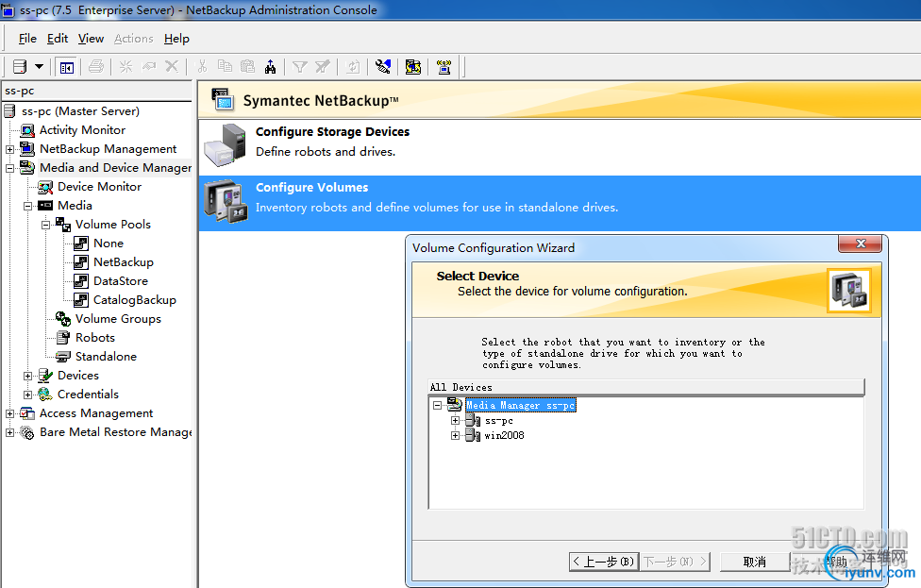Viewport: 921px width, 588px height.
Task: Select the NetBackup volume pool
Action: pos(124,262)
